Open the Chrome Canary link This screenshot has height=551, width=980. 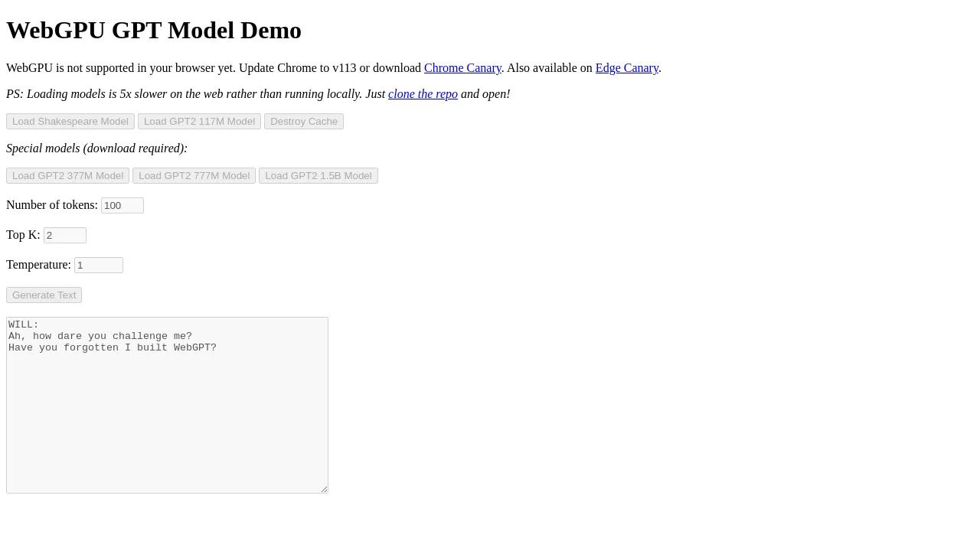point(462,68)
